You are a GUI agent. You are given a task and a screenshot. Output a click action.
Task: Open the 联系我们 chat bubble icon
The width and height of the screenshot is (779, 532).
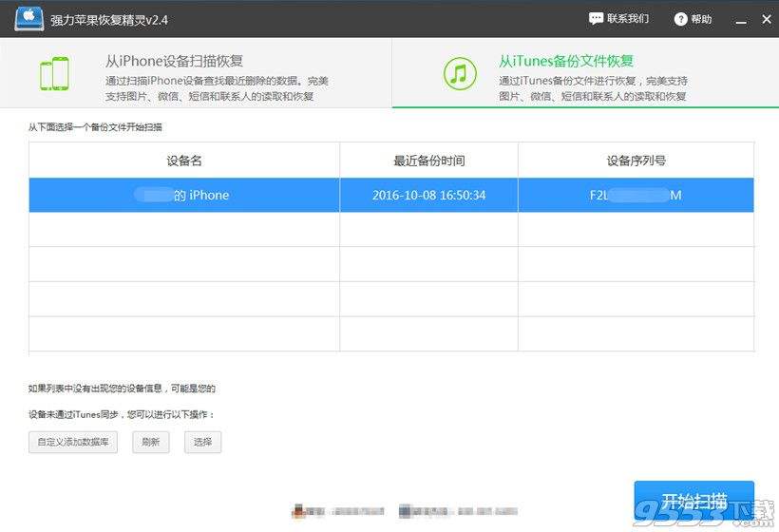tap(596, 19)
